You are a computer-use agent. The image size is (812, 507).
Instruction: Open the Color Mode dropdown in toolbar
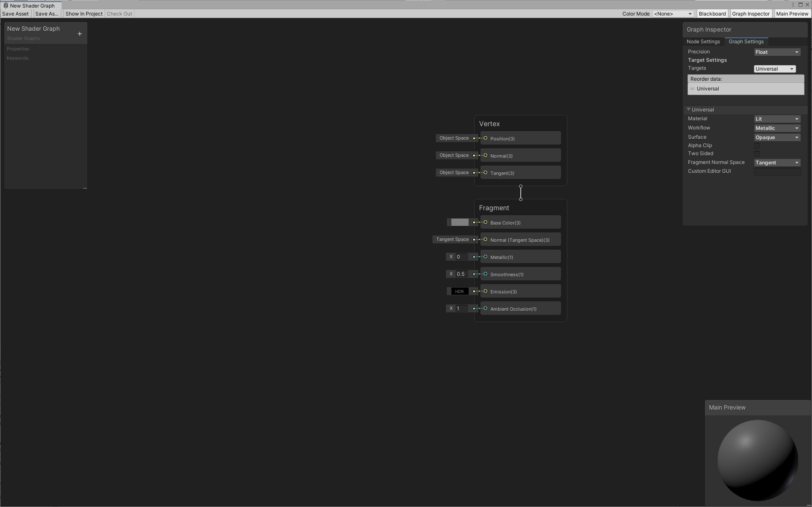coord(672,13)
